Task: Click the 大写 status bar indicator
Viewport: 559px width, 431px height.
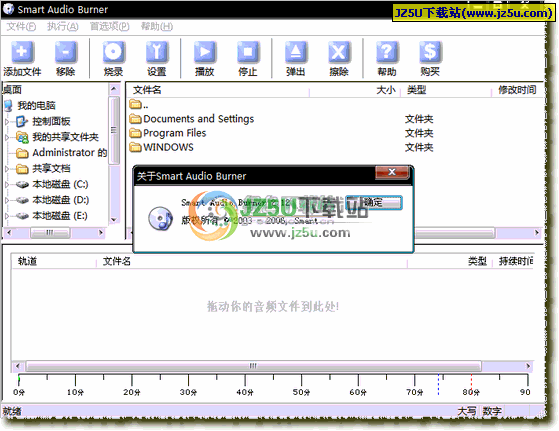Action: [467, 411]
